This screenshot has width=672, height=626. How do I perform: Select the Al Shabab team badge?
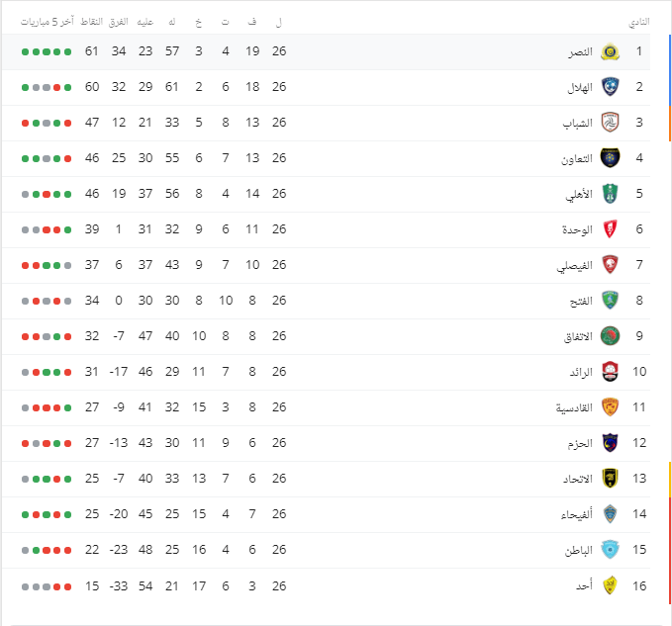coord(610,123)
